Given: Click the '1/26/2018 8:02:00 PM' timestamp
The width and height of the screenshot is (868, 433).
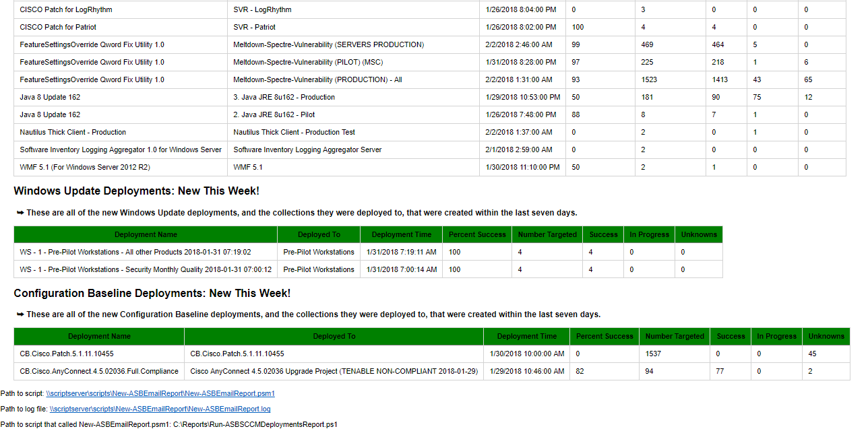Looking at the screenshot, I should (x=521, y=28).
